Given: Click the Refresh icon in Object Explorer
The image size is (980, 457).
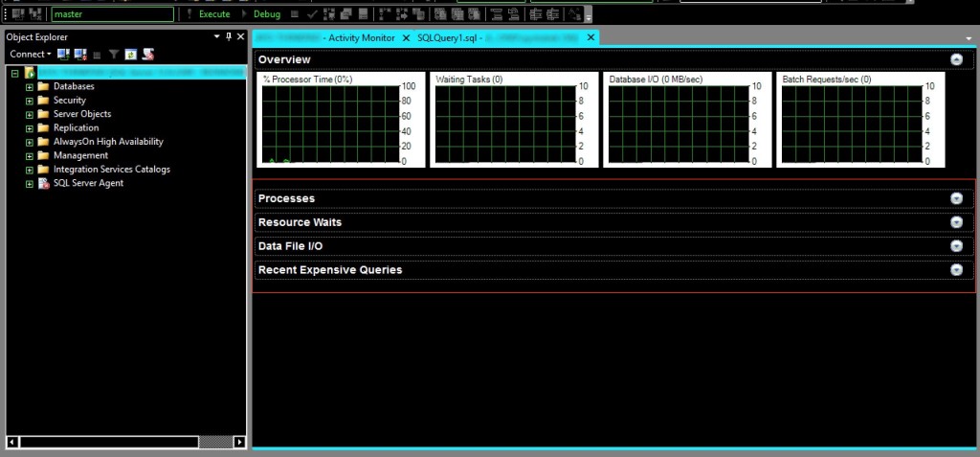Looking at the screenshot, I should click(x=130, y=55).
